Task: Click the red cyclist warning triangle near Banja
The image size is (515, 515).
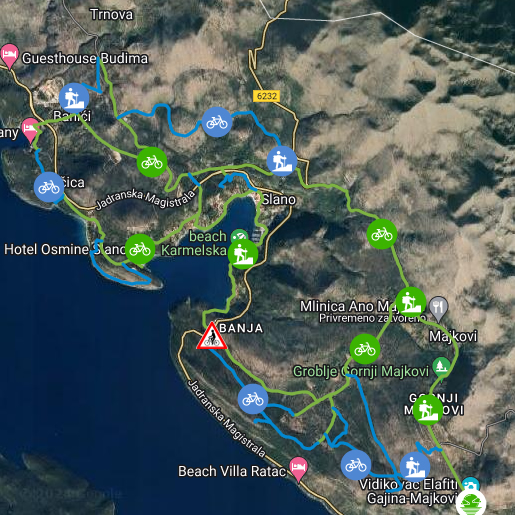Action: (212, 337)
